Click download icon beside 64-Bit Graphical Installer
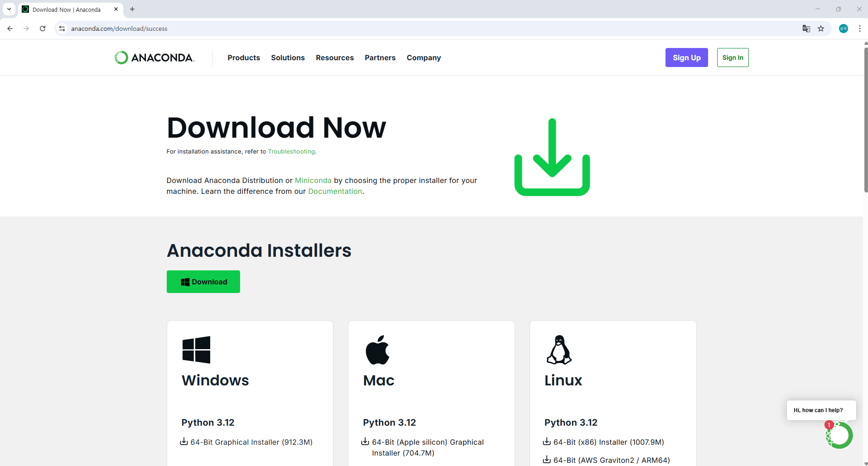868x466 pixels. [x=184, y=442]
